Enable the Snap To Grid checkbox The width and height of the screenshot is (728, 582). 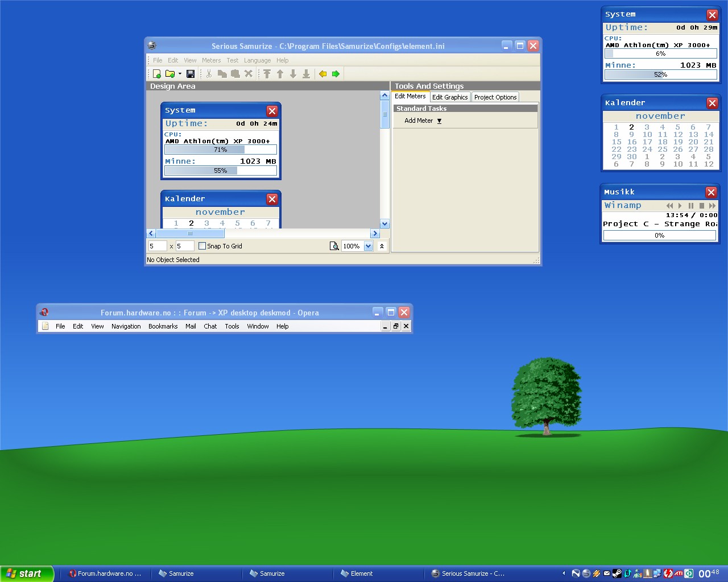pyautogui.click(x=202, y=246)
